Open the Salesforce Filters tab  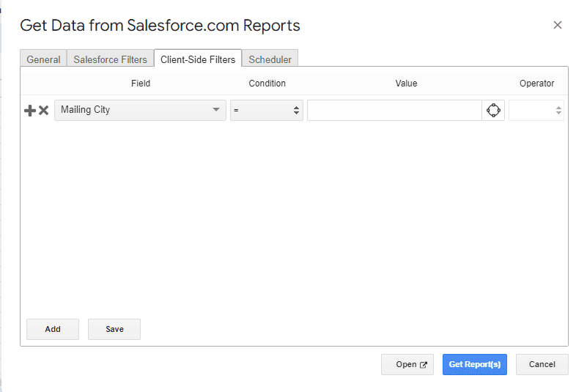tap(110, 59)
